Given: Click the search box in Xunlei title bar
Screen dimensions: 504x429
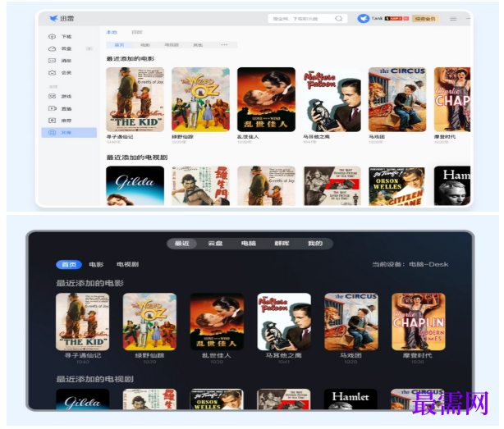Looking at the screenshot, I should click(x=308, y=19).
